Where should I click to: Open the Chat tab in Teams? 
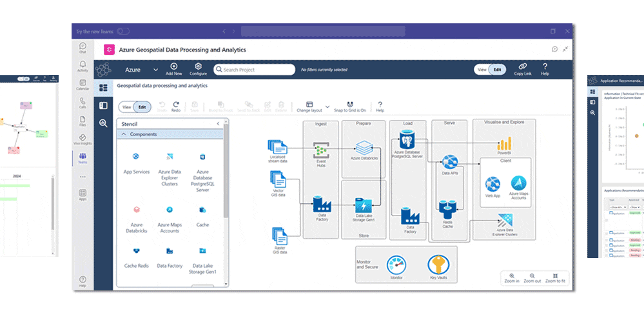[x=83, y=46]
